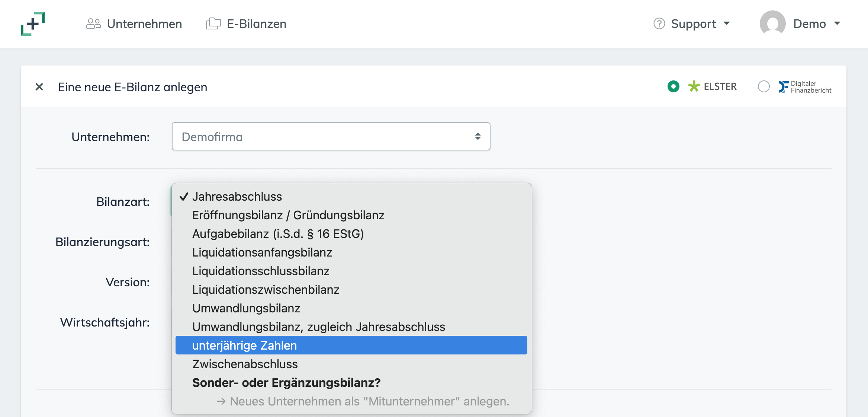Viewport: 868px width, 417px height.
Task: Click the Support question mark icon
Action: (659, 23)
